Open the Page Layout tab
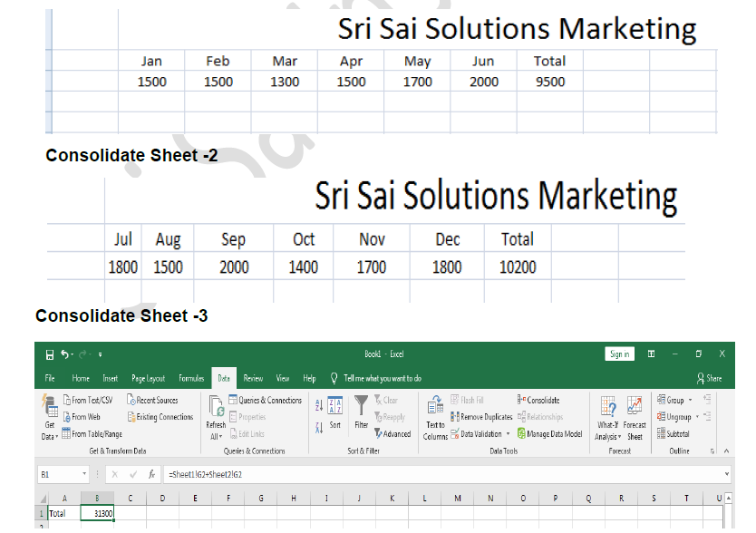756x533 pixels. [x=149, y=378]
